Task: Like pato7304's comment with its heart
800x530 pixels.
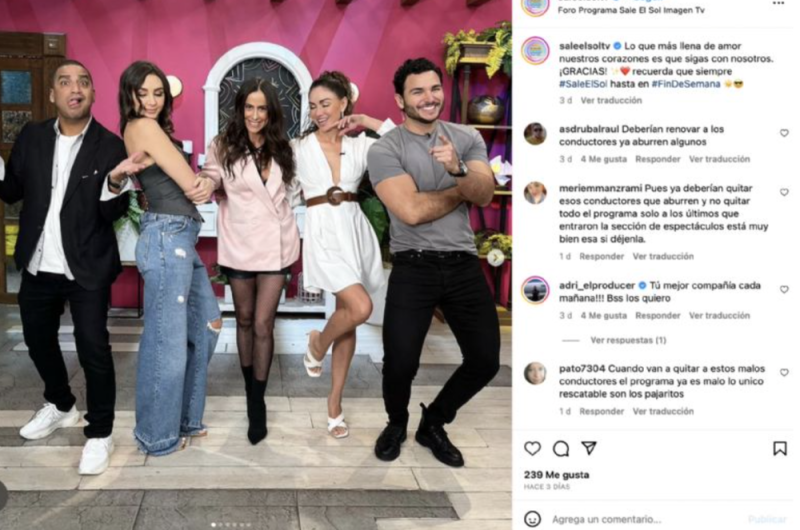Action: click(x=784, y=373)
